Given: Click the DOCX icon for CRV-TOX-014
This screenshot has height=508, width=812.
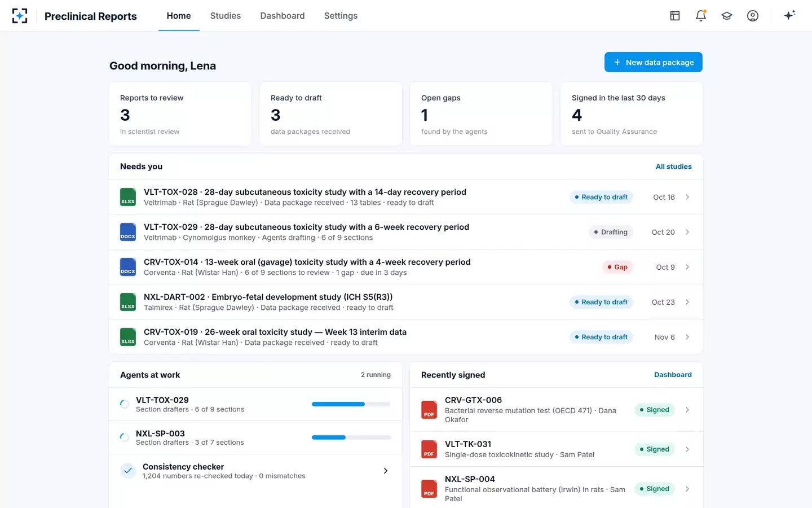Looking at the screenshot, I should [128, 267].
